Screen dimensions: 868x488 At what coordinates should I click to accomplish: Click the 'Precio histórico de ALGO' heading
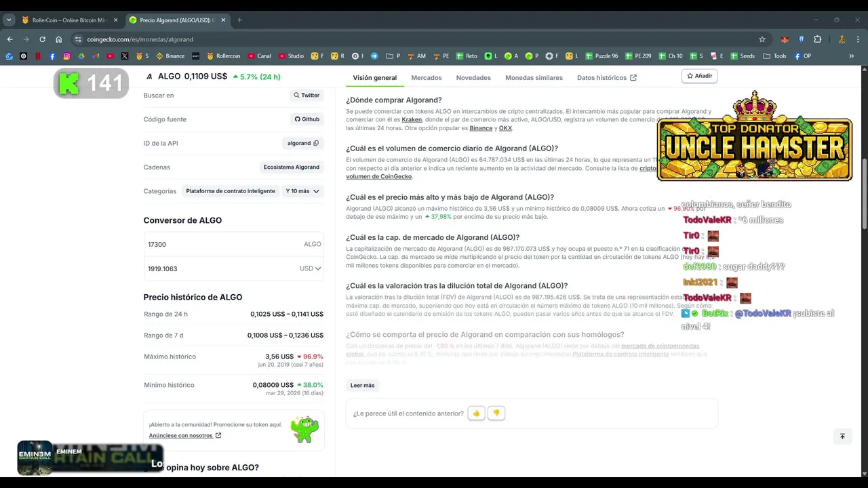pos(193,297)
